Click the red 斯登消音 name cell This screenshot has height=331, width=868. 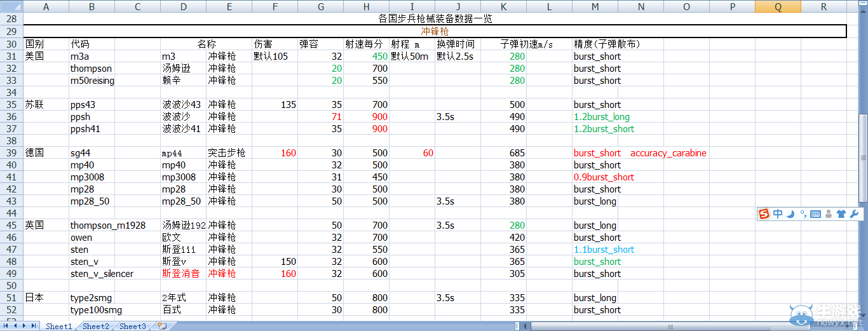coord(183,274)
